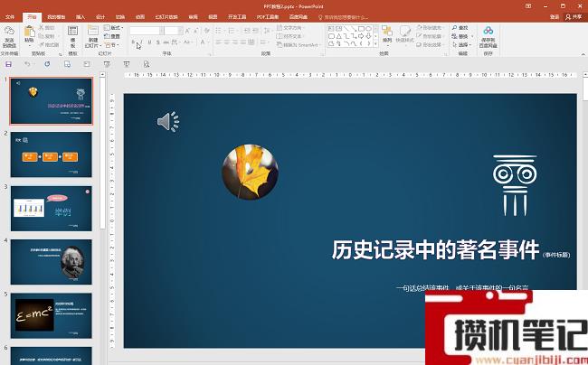Screen dimensions: 588x365
Task: Click the Print Preview magnifier icon
Action: tap(147, 64)
